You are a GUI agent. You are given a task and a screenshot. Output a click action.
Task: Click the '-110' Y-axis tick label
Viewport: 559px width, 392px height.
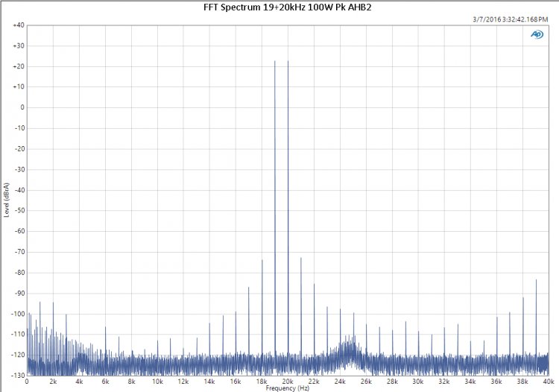tap(18, 335)
